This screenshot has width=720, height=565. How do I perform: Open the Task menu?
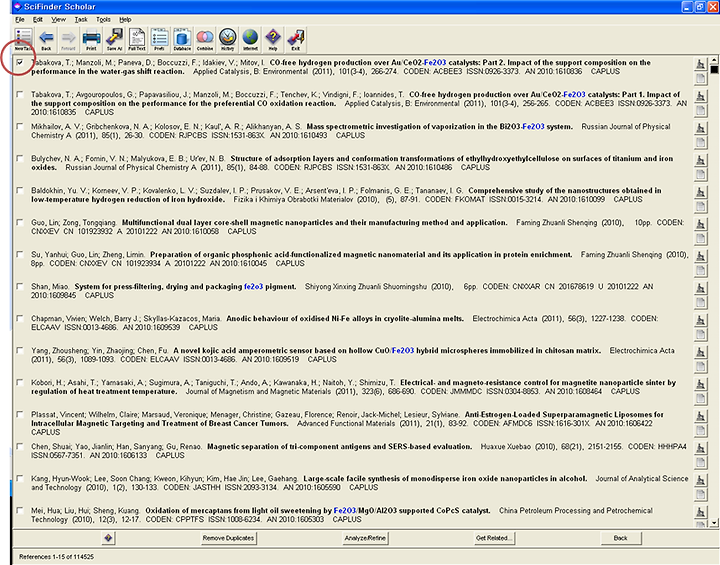(x=81, y=20)
